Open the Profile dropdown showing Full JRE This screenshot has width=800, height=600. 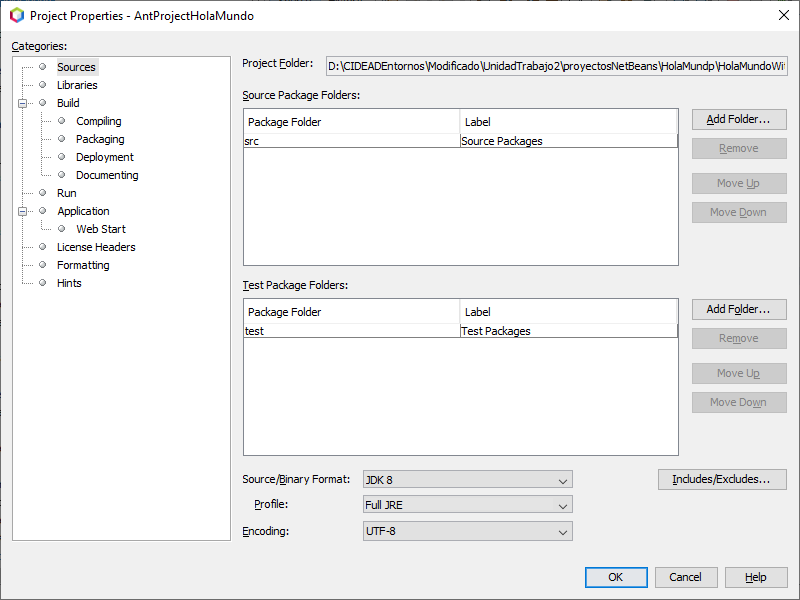click(x=467, y=505)
